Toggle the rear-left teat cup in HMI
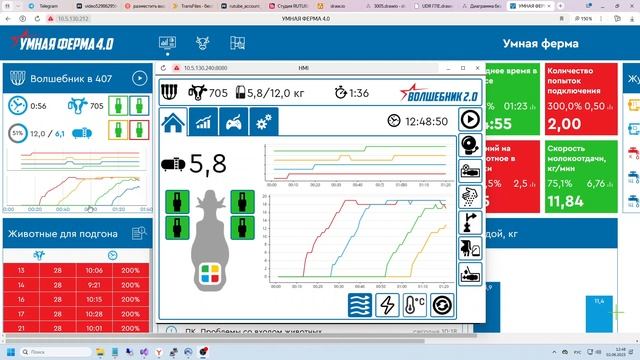This screenshot has width=640, height=360. click(x=177, y=228)
